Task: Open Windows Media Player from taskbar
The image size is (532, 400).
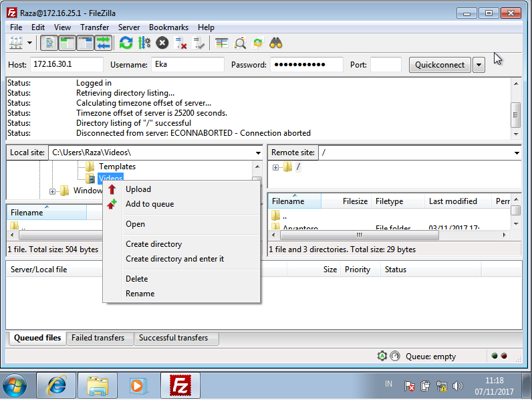Action: coord(138,385)
